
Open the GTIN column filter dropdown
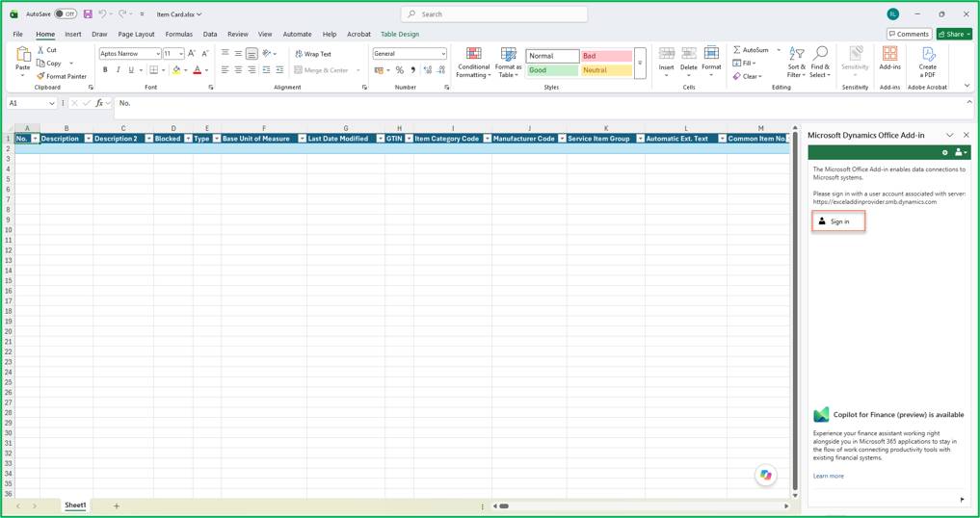pos(410,139)
